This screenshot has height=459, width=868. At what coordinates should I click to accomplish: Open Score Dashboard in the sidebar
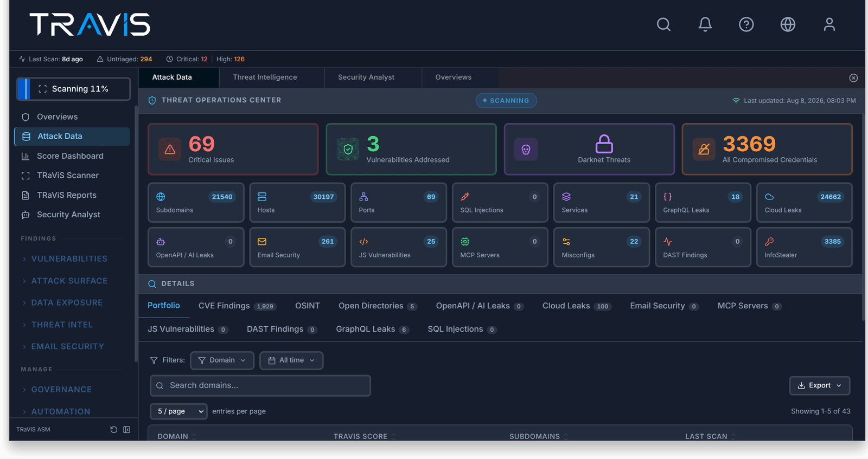[x=70, y=156]
